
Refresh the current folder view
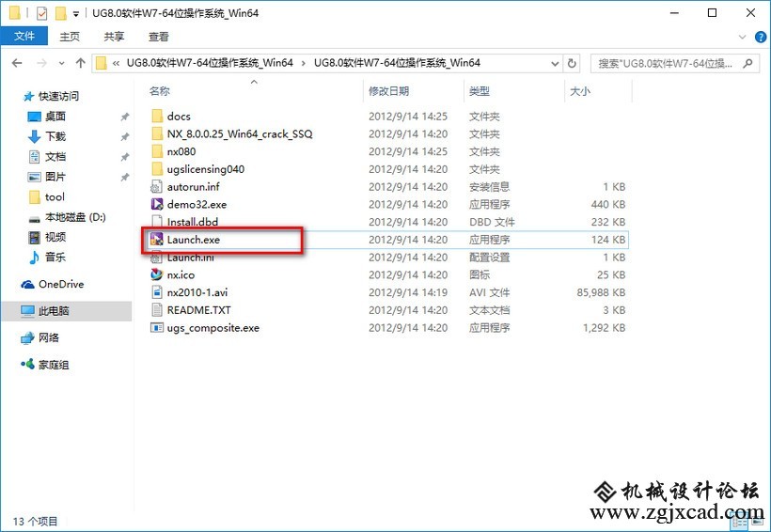(572, 63)
